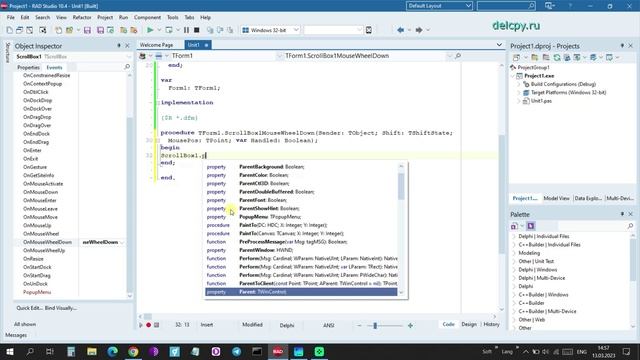Click the editor vertical scrollbar thumb
Viewport: 640px width, 360px height.
click(501, 196)
